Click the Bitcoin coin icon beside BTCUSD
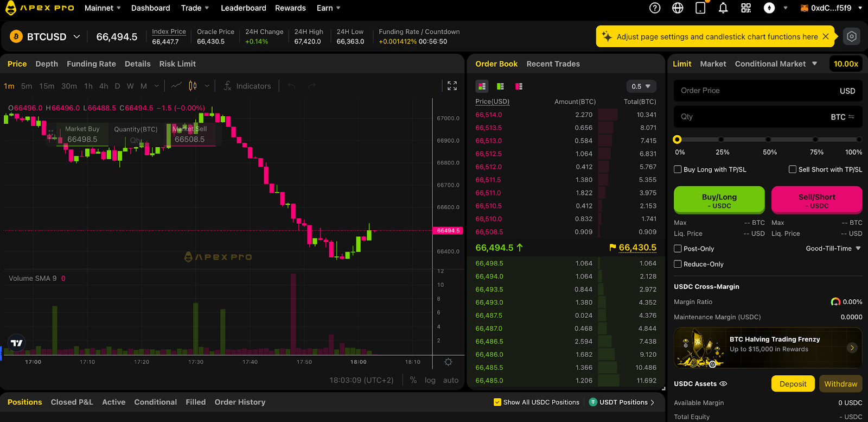The width and height of the screenshot is (868, 422). pyautogui.click(x=16, y=36)
